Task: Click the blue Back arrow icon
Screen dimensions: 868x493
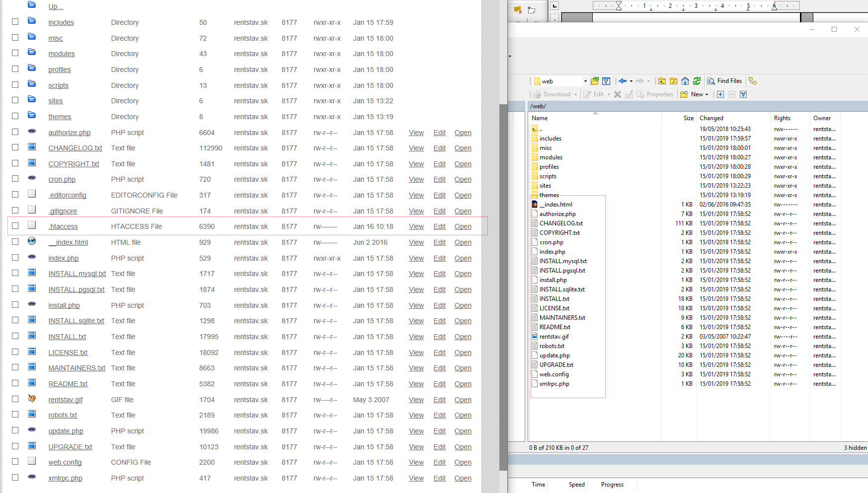Action: [622, 81]
